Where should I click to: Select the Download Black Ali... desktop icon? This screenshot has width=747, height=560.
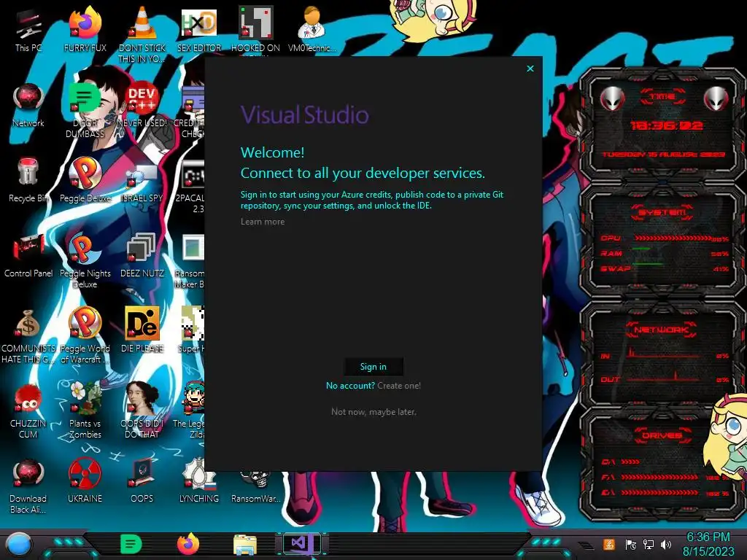(28, 486)
